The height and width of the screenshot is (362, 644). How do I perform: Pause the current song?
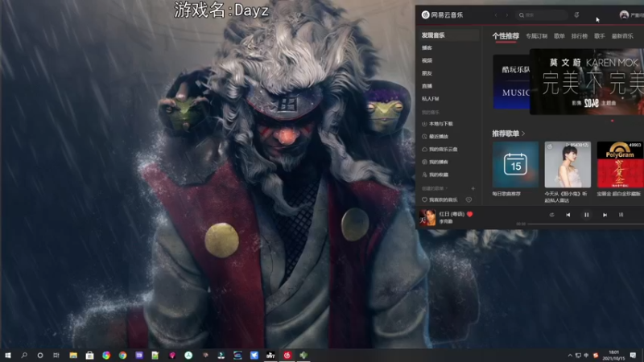[x=587, y=215]
